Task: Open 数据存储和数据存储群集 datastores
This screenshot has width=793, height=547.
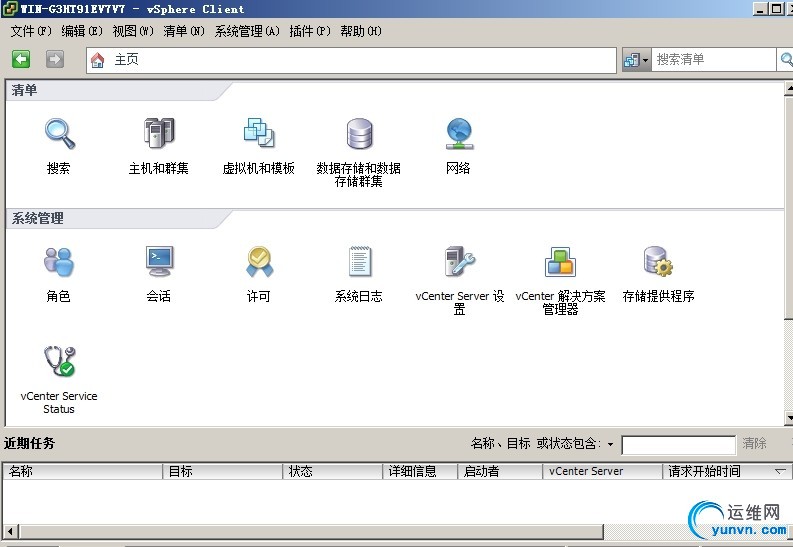Action: pos(359,152)
